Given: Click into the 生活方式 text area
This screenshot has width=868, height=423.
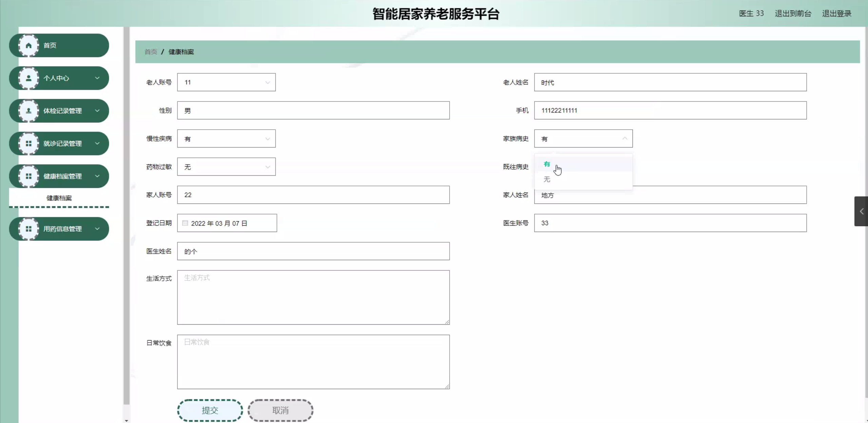Looking at the screenshot, I should (313, 297).
